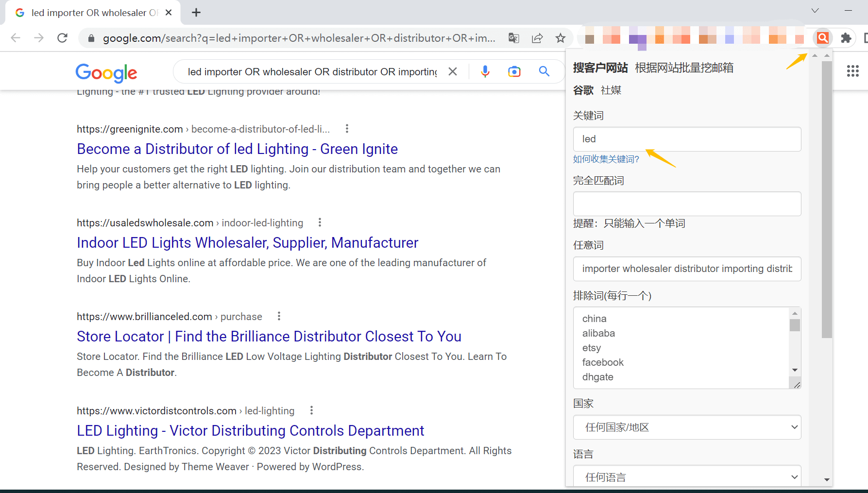Viewport: 868px width, 493px height.
Task: Clear the Google search query
Action: (453, 71)
